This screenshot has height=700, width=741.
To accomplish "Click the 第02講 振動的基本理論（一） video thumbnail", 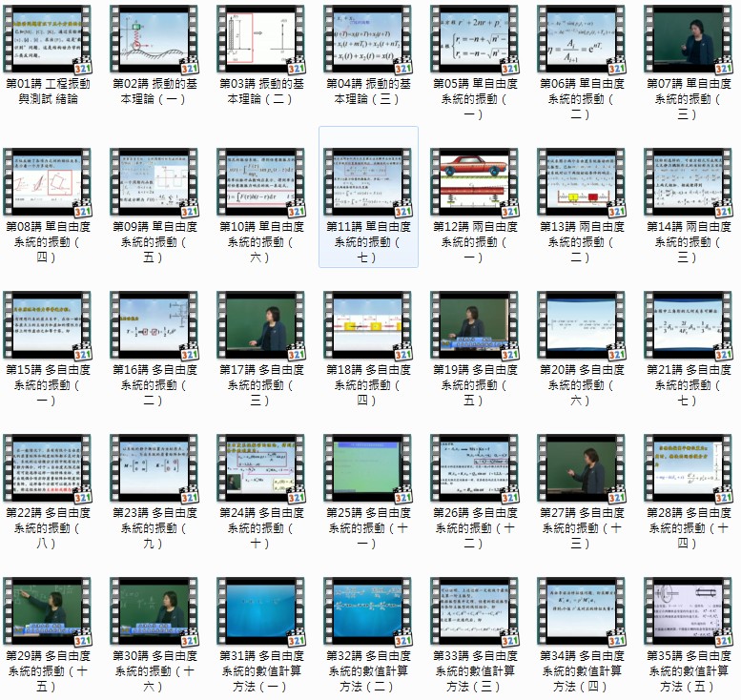I will [154, 38].
